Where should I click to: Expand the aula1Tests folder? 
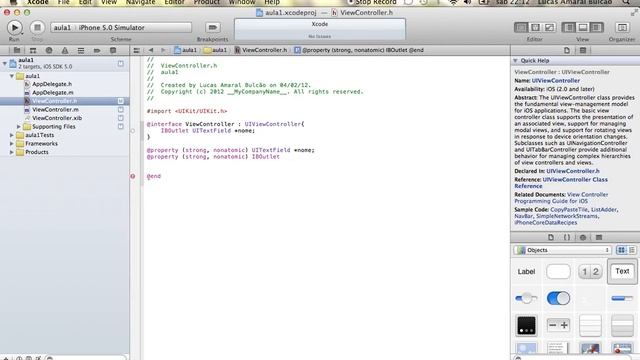tap(12, 135)
